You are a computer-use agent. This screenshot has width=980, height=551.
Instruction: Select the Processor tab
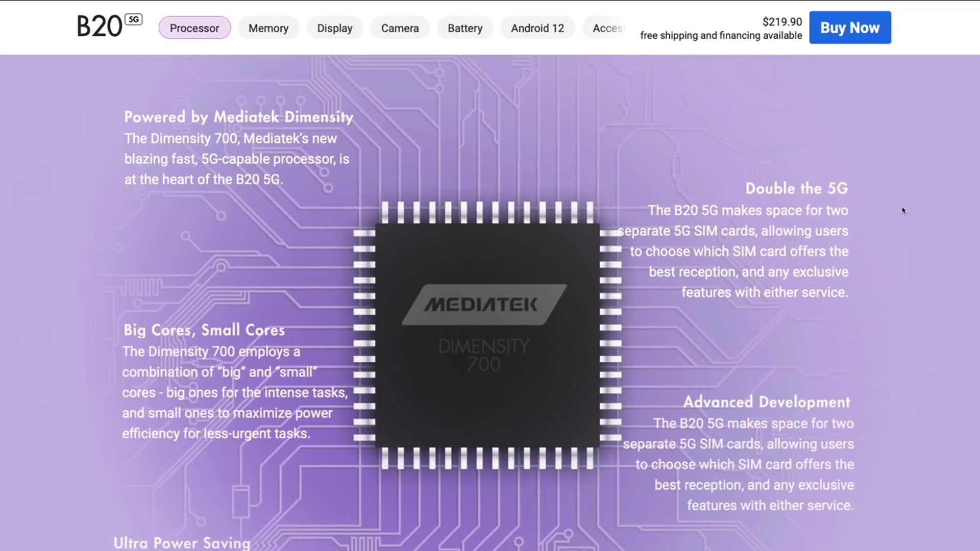point(194,28)
